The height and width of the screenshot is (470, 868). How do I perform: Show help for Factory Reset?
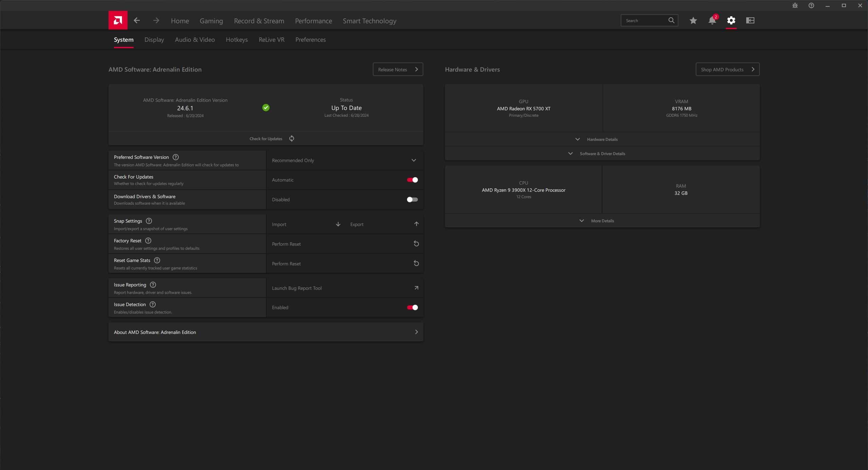pyautogui.click(x=148, y=241)
